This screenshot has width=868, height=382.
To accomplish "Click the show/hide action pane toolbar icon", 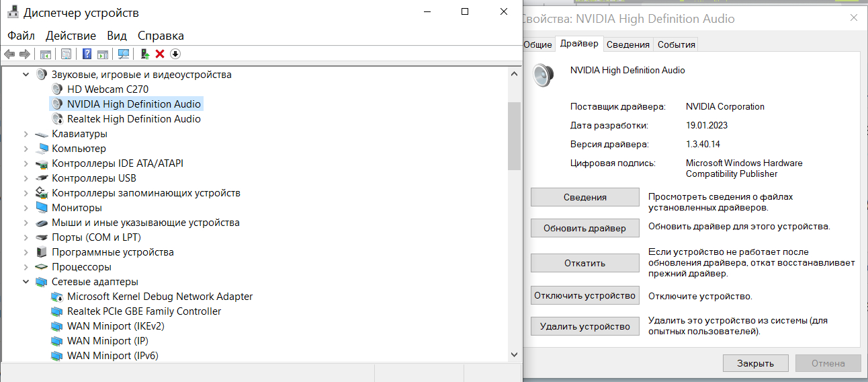I will click(x=103, y=54).
